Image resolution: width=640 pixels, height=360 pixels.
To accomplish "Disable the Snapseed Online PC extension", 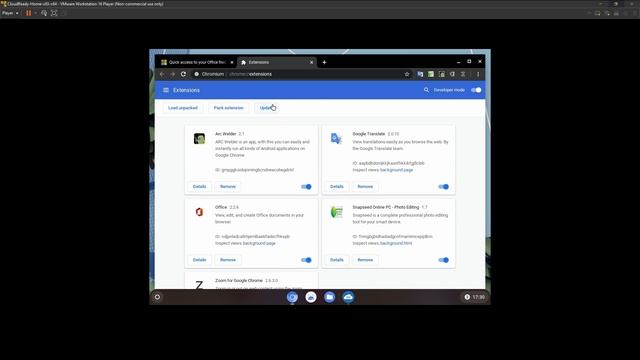I will (444, 260).
